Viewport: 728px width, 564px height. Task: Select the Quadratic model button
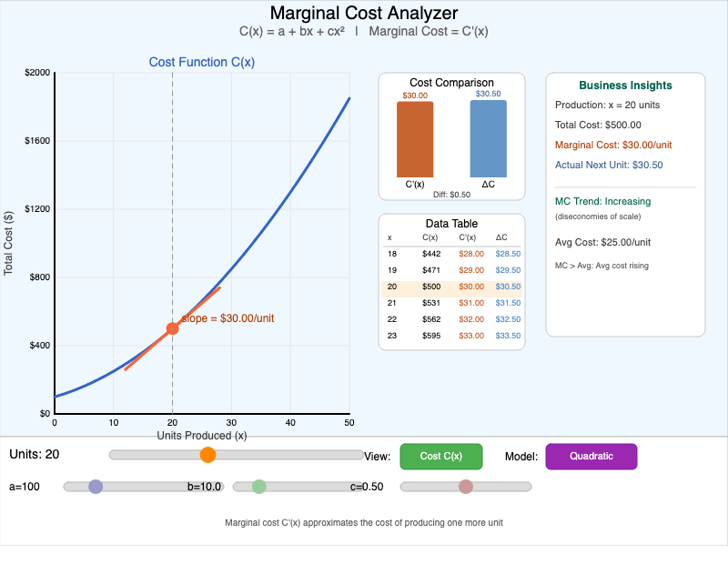[x=591, y=456]
